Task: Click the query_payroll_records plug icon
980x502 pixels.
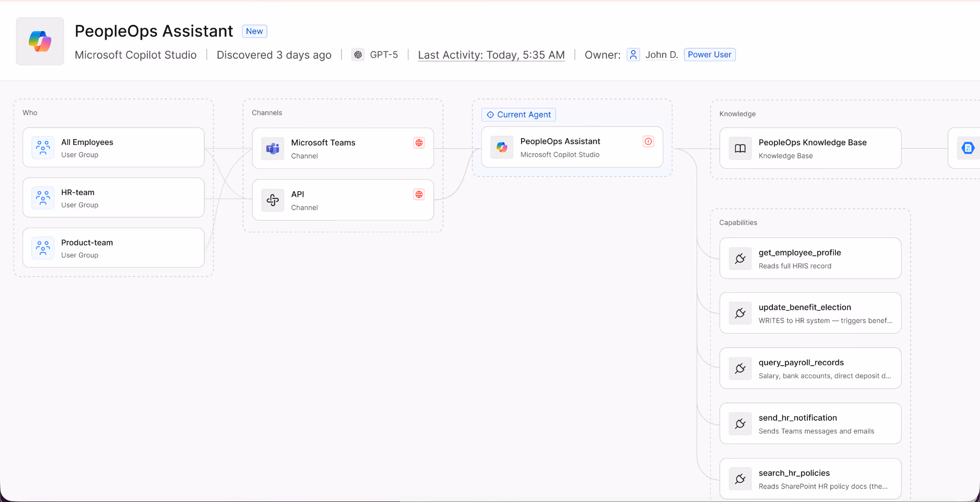Action: pos(740,369)
